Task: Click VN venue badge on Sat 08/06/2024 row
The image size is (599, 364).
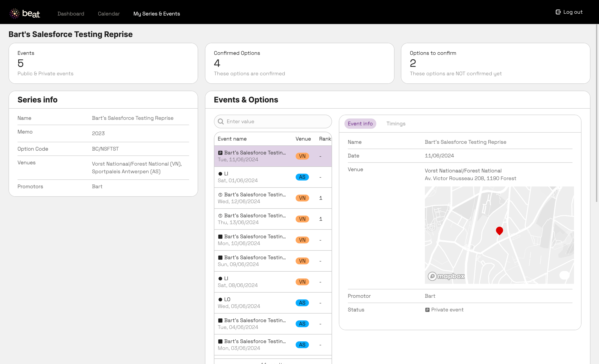Action: point(302,282)
